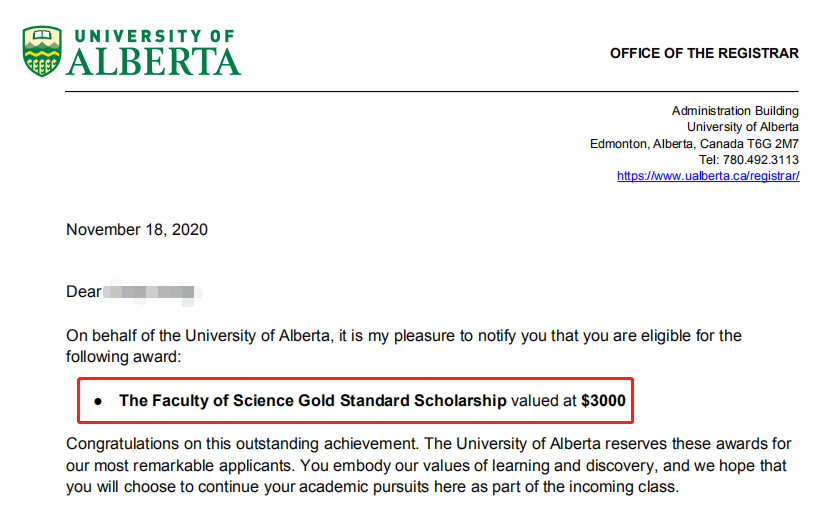The height and width of the screenshot is (514, 821).
Task: Click the Administration Building address line
Action: 735,111
